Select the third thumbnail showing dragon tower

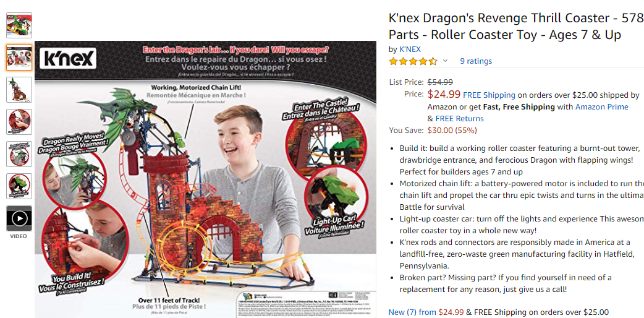coord(19,90)
